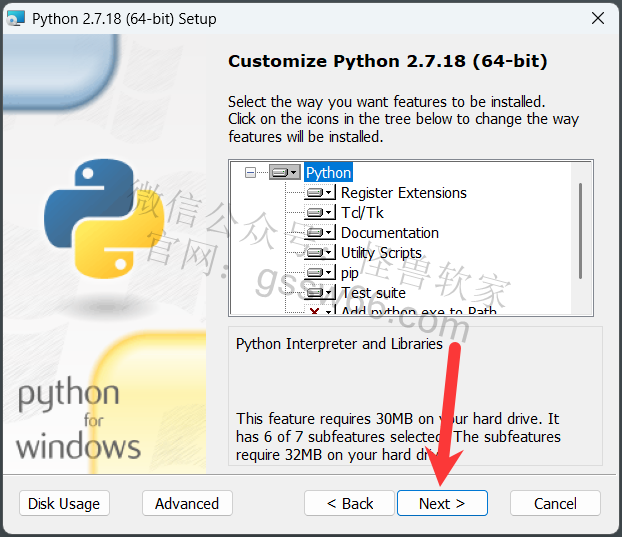622x537 pixels.
Task: Select the pip feature row
Action: coord(349,273)
